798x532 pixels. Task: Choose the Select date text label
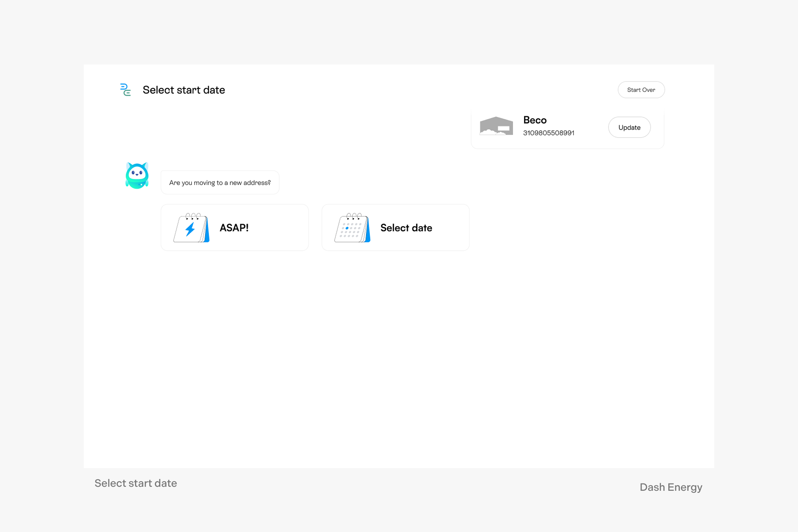point(406,228)
